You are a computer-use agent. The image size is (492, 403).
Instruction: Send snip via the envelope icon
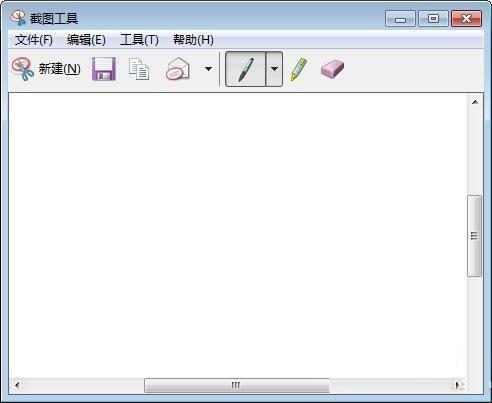pyautogui.click(x=178, y=69)
